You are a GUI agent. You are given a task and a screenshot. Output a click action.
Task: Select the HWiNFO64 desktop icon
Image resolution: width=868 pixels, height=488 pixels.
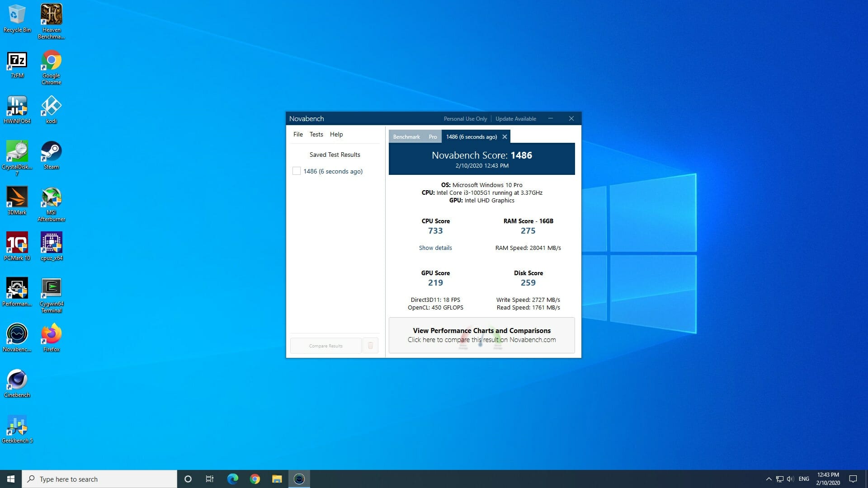pyautogui.click(x=17, y=110)
